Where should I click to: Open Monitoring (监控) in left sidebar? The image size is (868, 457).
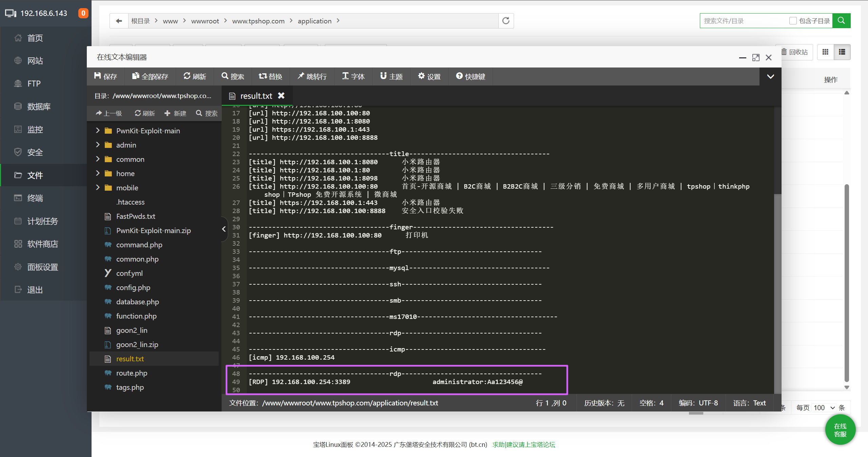[x=35, y=129]
